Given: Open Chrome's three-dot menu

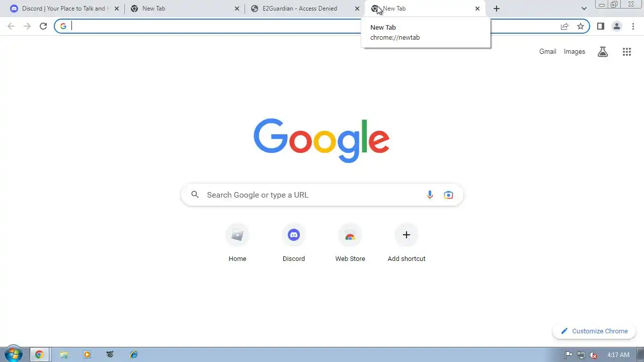Looking at the screenshot, I should [633, 26].
